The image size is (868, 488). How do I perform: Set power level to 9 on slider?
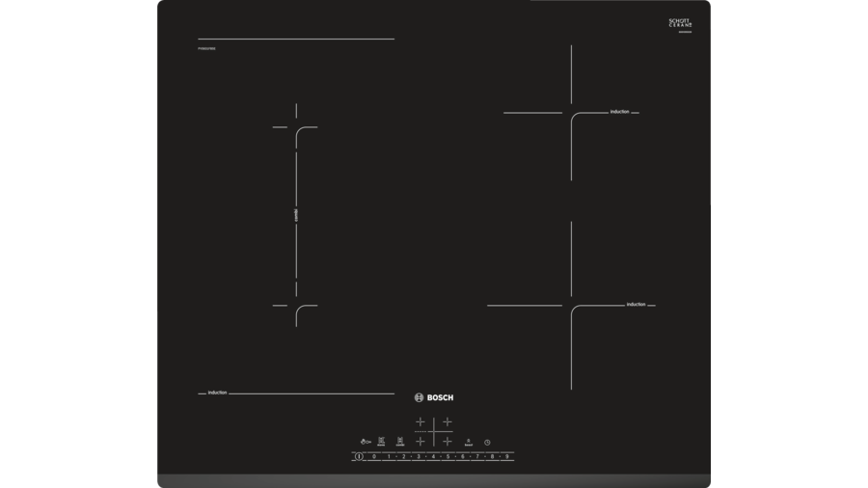pos(506,456)
